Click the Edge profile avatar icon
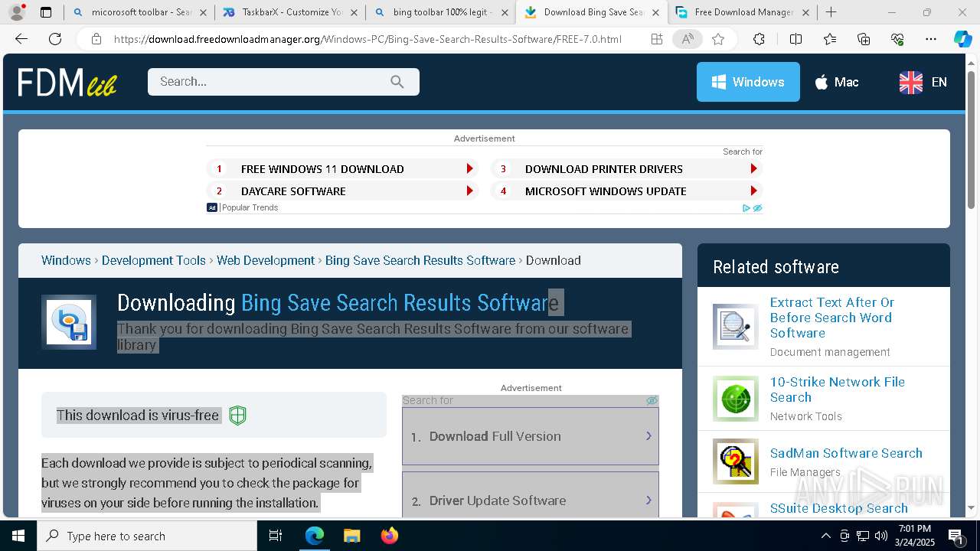The image size is (980, 551). [x=17, y=12]
